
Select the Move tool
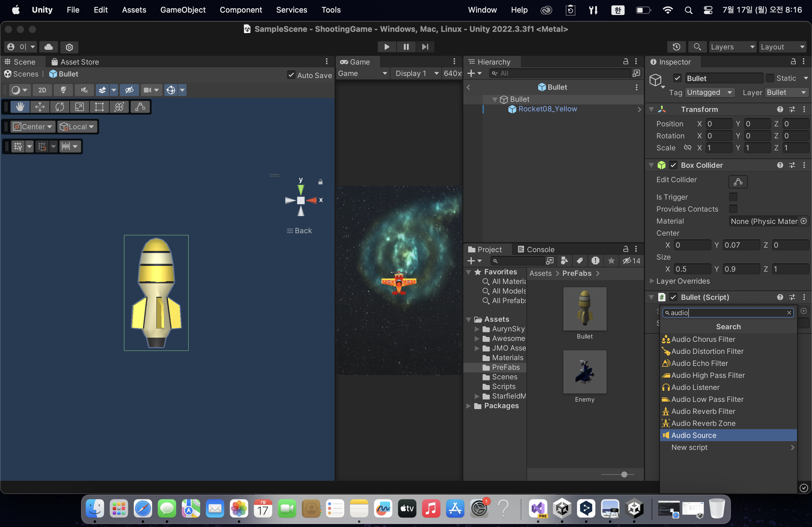[x=40, y=107]
